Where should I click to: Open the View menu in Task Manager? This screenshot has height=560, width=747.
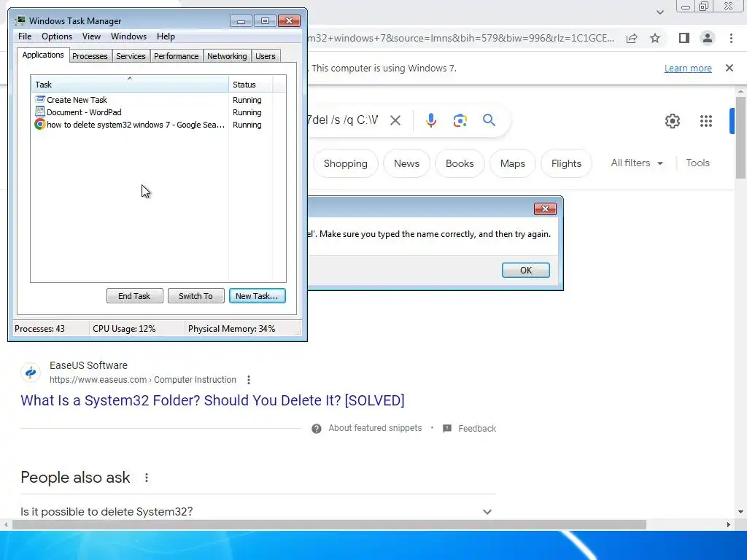point(91,36)
